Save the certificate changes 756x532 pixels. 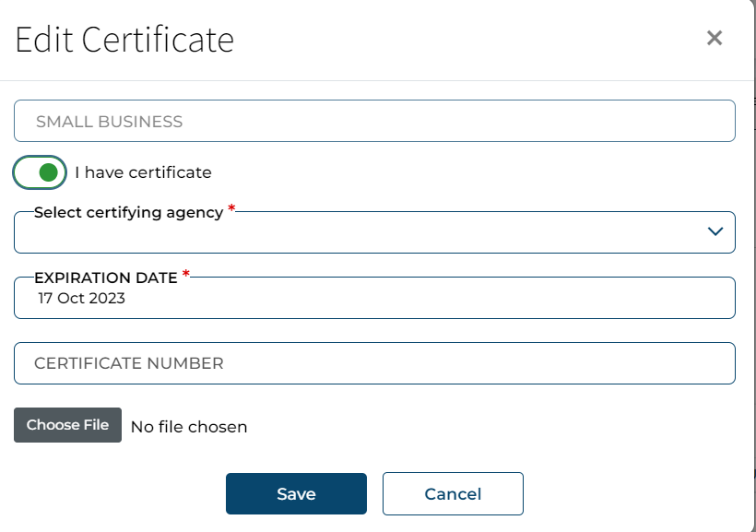pos(296,493)
